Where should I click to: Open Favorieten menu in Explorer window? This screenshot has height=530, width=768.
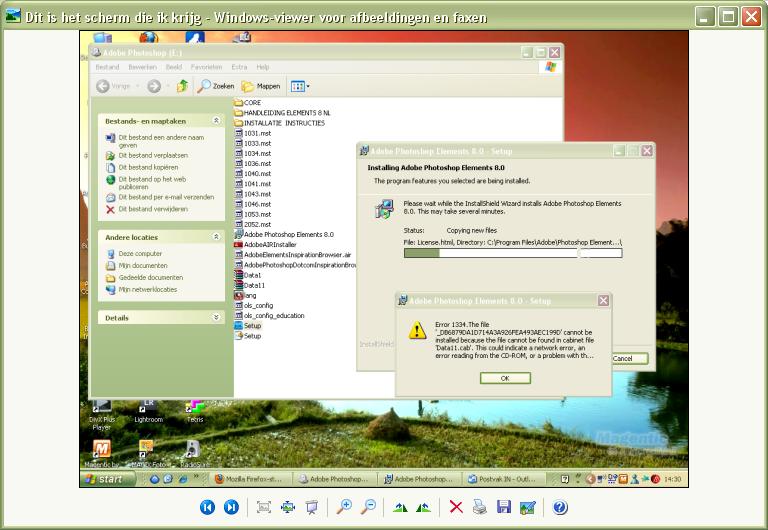coord(206,67)
